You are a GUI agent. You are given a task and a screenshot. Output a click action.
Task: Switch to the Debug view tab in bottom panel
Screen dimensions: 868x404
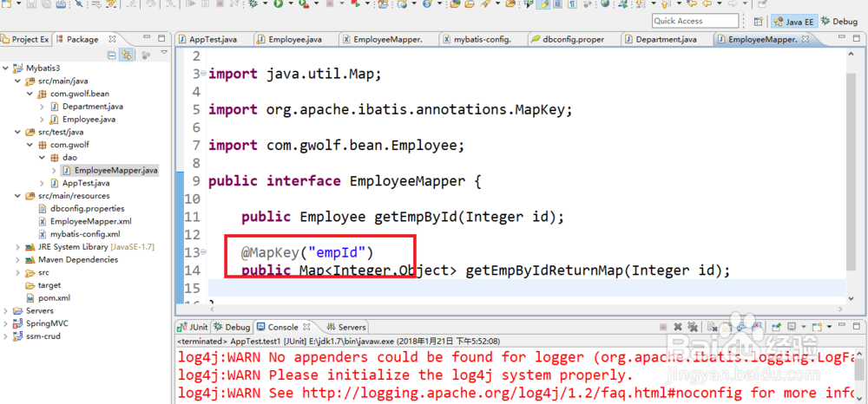tap(232, 327)
